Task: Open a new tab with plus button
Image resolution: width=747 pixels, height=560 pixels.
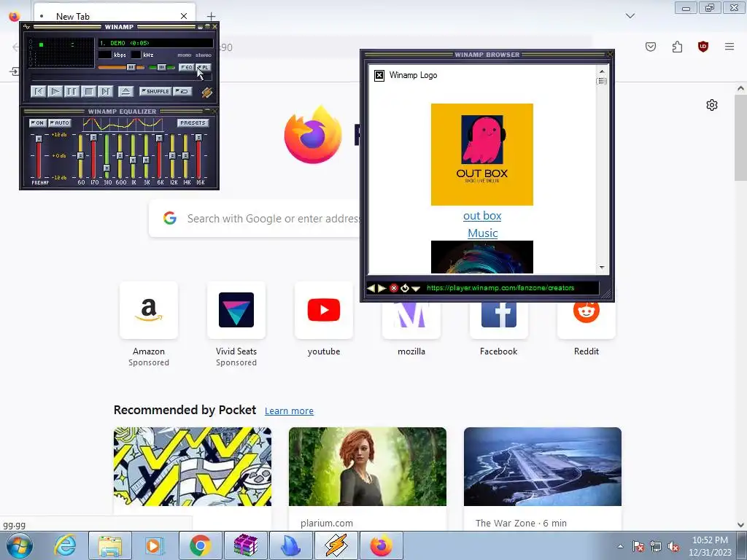Action: (x=211, y=17)
